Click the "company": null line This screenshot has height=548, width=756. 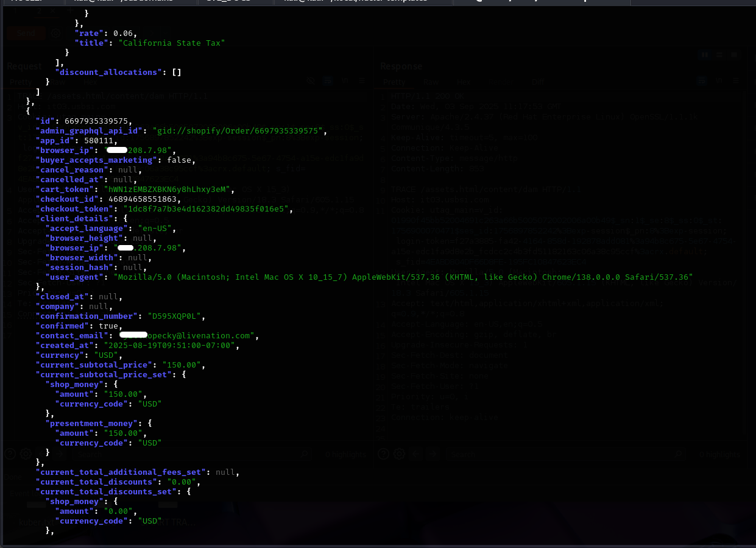click(x=74, y=307)
